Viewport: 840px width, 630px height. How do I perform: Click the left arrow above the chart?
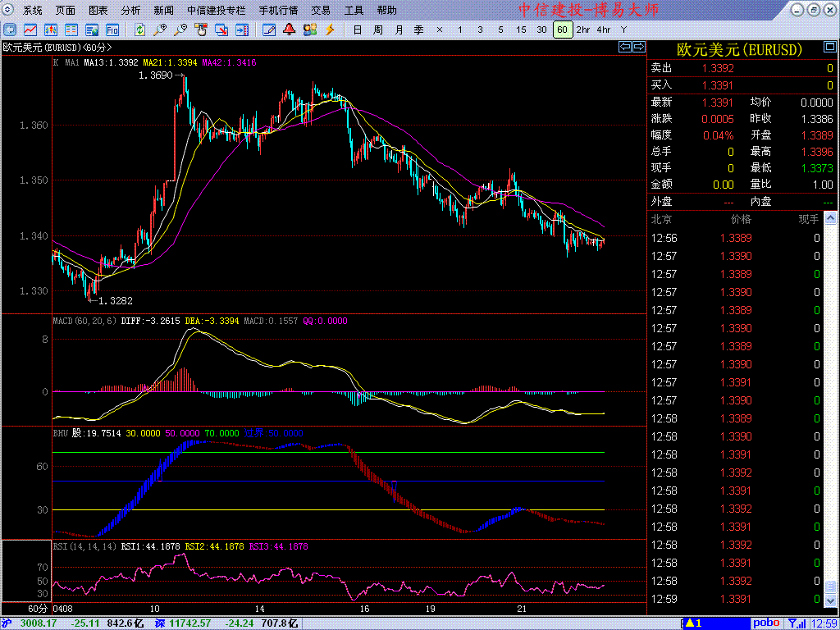(624, 48)
